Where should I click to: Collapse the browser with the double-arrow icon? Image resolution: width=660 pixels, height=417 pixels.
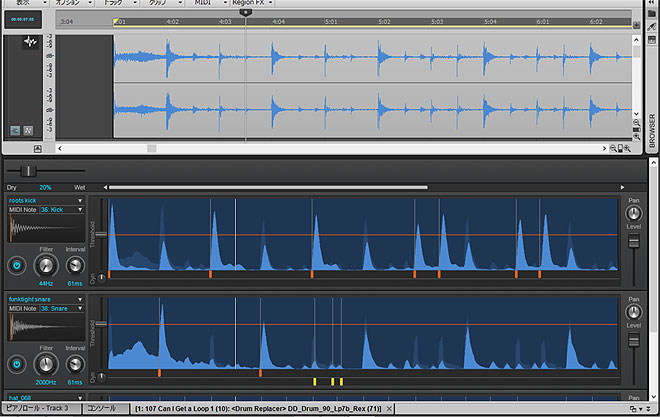click(x=652, y=2)
